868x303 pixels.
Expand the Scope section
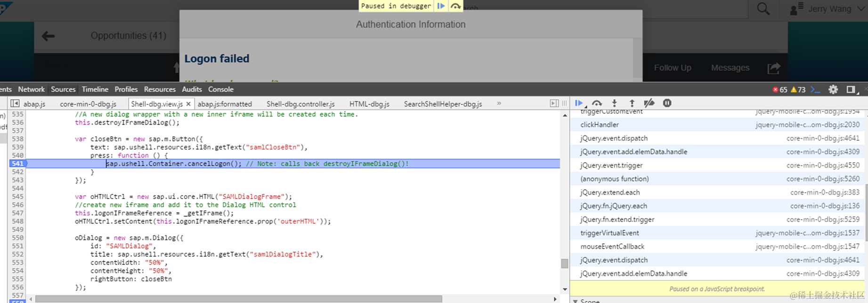pyautogui.click(x=575, y=301)
